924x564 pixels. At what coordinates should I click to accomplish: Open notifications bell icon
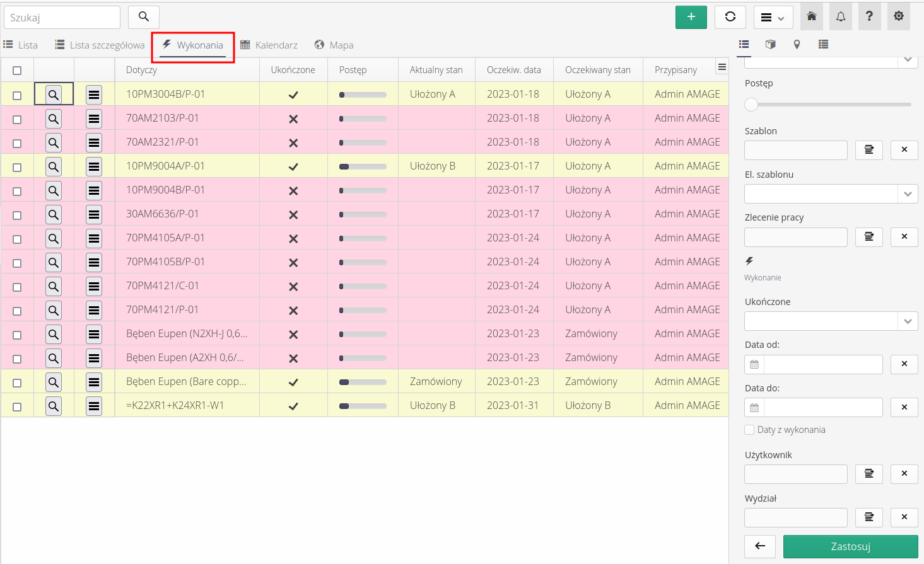[841, 17]
